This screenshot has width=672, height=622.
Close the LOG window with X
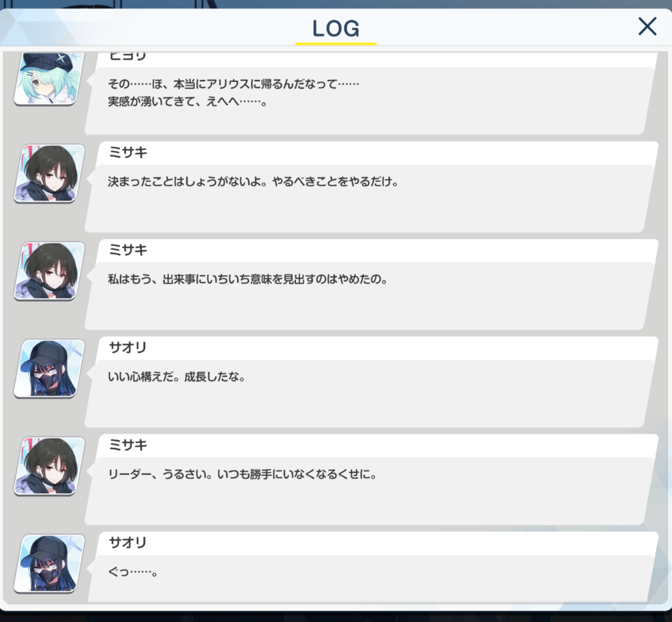coord(647,26)
